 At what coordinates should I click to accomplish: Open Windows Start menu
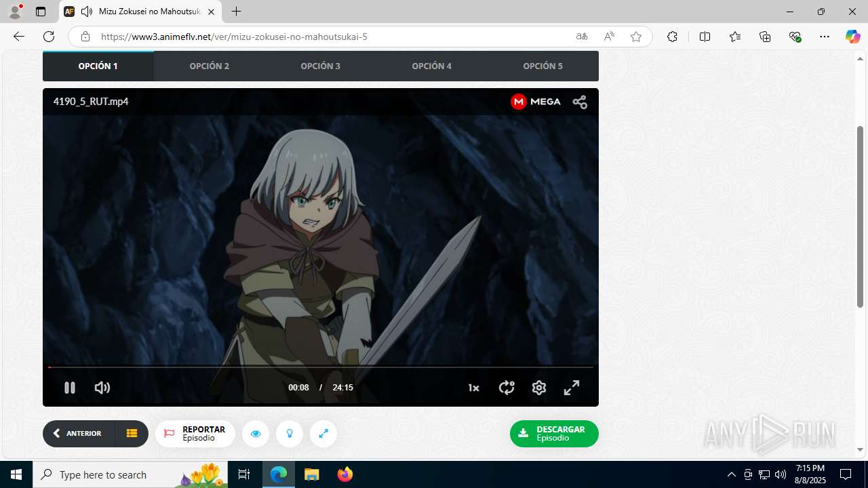click(16, 474)
